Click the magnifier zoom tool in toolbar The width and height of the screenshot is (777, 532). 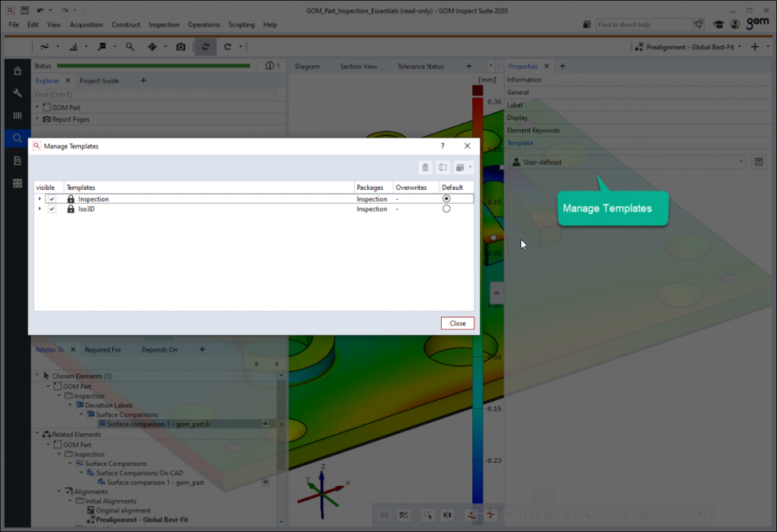pos(130,47)
